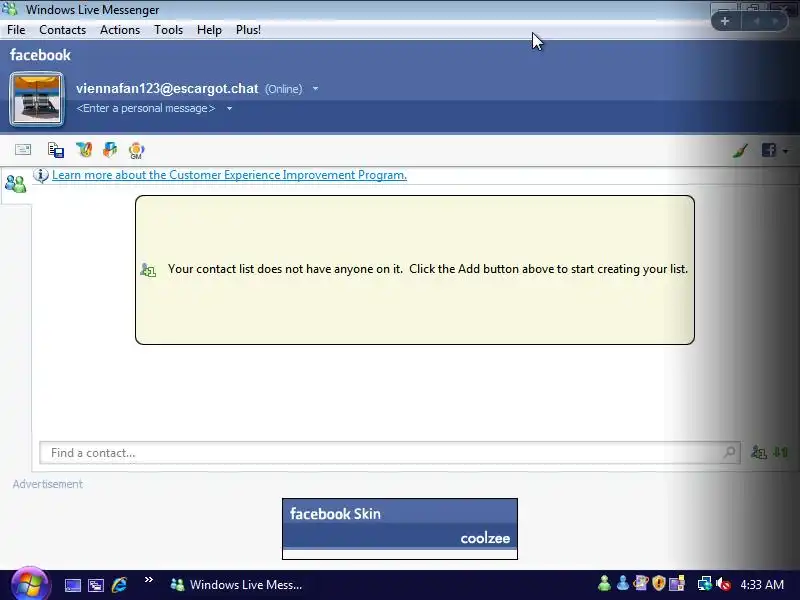Click the Facebook f toolbar icon
The image size is (800, 600).
(769, 150)
